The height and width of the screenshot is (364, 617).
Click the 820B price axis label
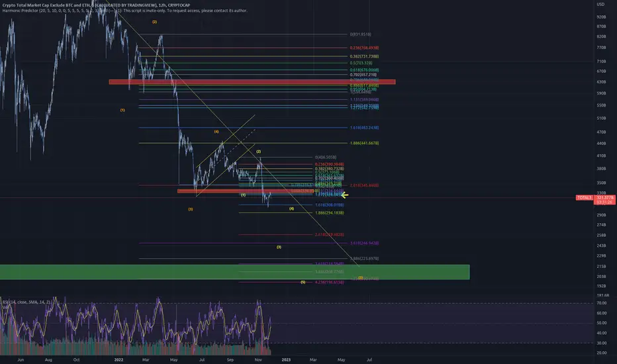coord(601,36)
